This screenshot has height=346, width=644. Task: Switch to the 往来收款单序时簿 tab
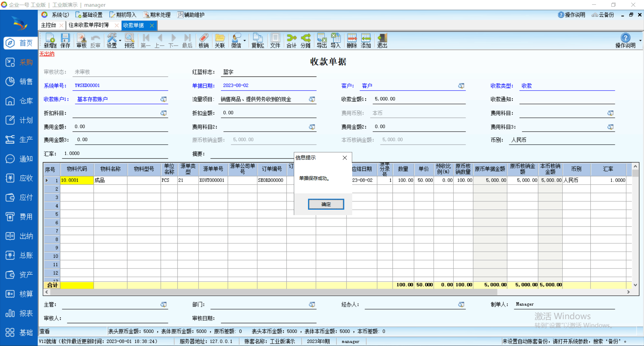[x=89, y=25]
